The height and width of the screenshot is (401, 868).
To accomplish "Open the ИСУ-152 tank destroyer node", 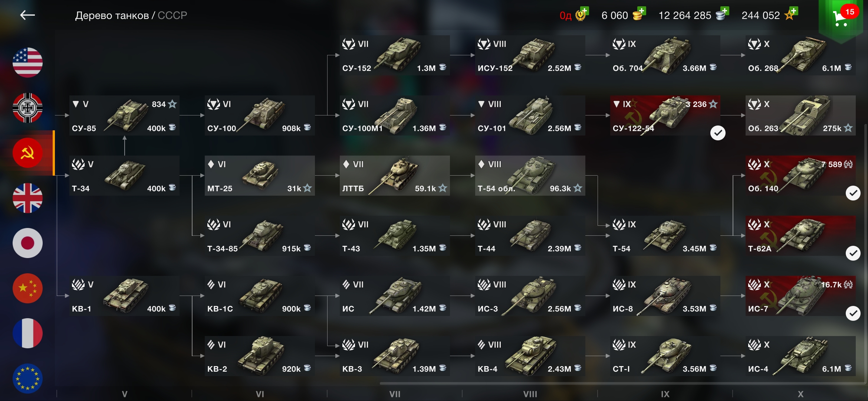I will 530,55.
